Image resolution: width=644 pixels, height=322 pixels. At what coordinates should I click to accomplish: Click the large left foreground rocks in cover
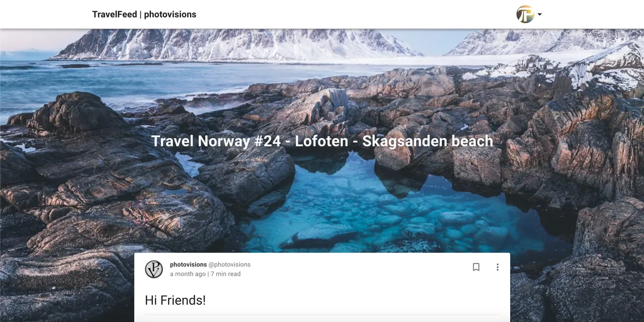(101, 201)
